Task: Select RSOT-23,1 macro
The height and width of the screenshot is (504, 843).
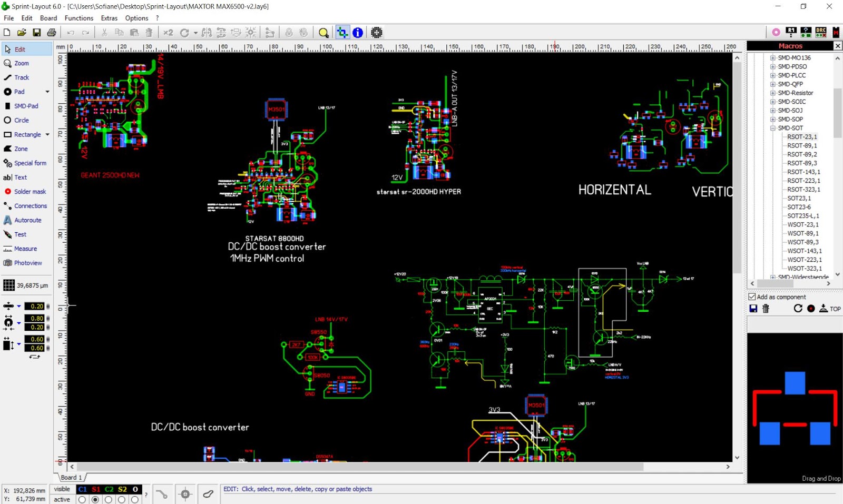Action: coord(802,137)
